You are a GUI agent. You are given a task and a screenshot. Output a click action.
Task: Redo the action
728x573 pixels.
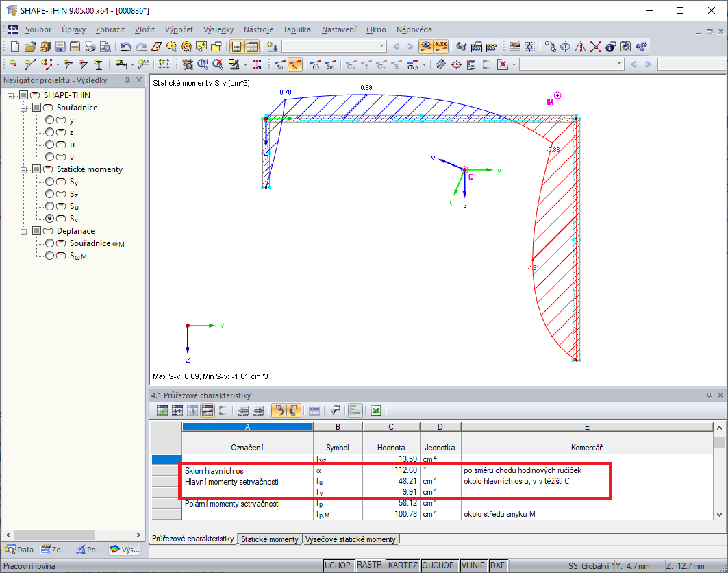[140, 47]
